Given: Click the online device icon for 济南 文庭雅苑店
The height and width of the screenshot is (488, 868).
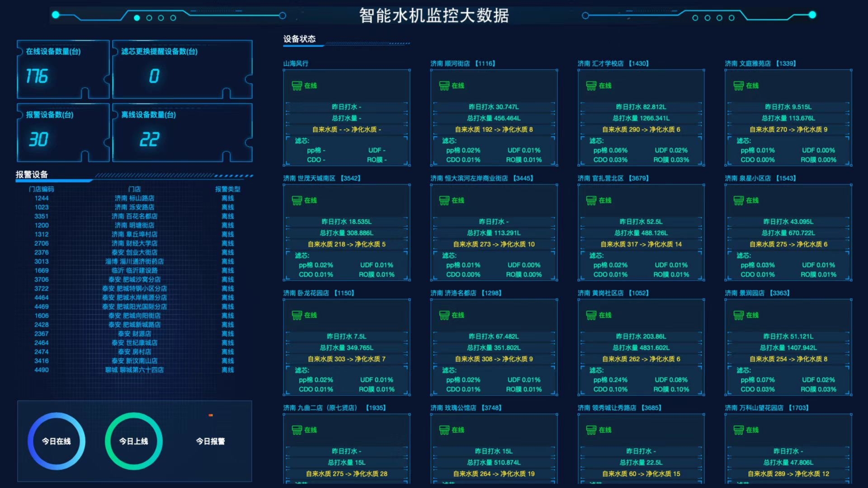Looking at the screenshot, I should click(x=739, y=86).
